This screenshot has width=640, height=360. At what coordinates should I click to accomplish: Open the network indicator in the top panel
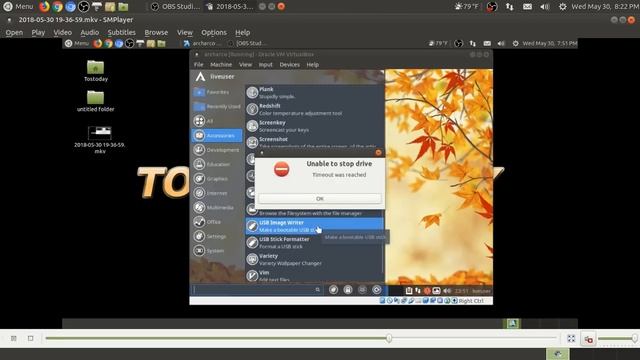tap(509, 7)
